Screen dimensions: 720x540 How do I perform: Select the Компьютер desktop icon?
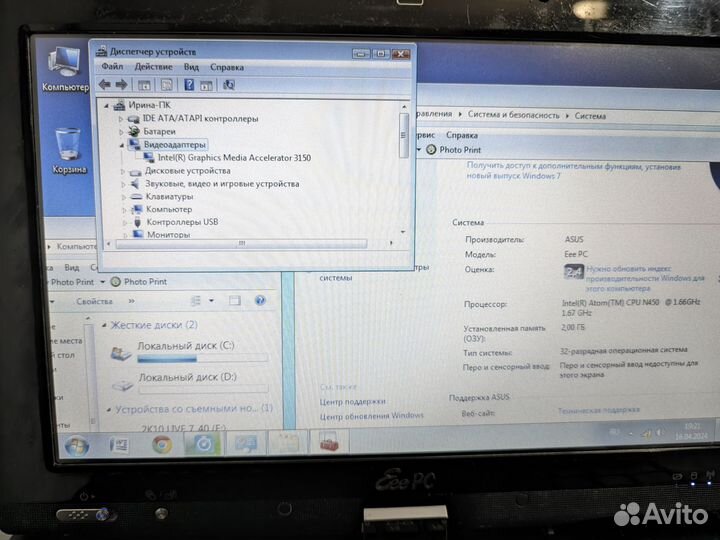(x=65, y=69)
